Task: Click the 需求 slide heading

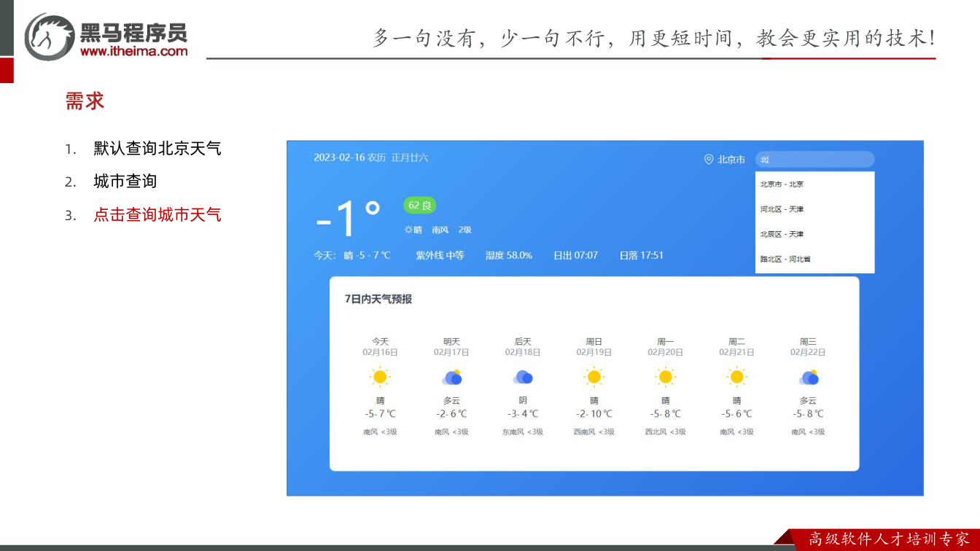Action: pyautogui.click(x=85, y=101)
